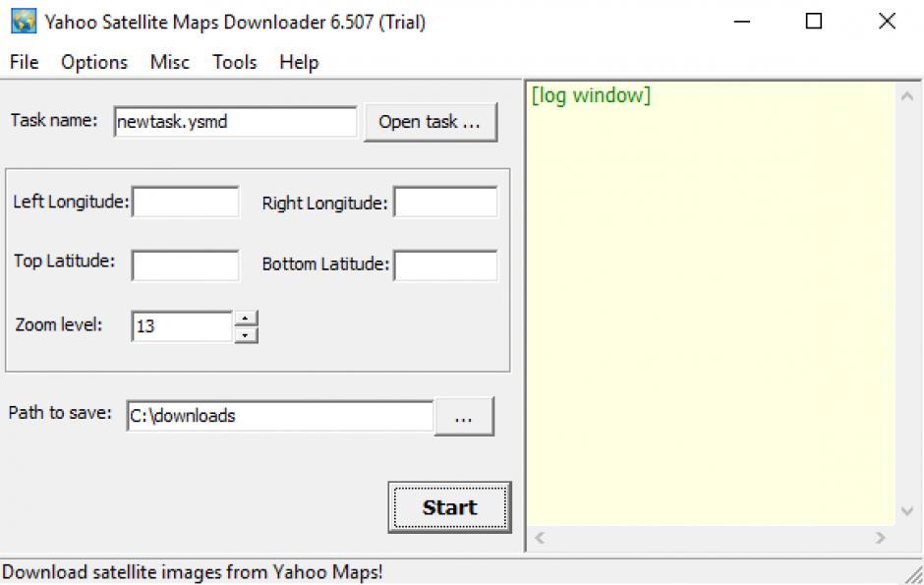This screenshot has width=924, height=585.
Task: Open the Options menu
Action: 94,62
